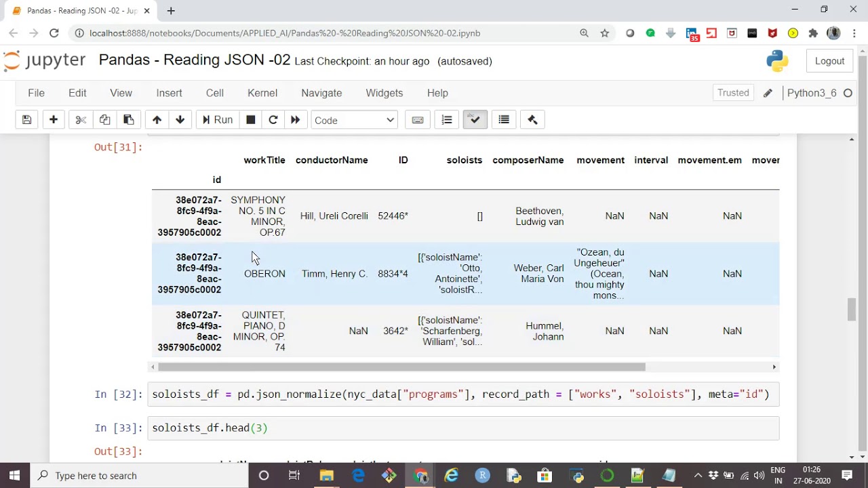The width and height of the screenshot is (868, 488).
Task: Copy selected cells icon
Action: pyautogui.click(x=104, y=120)
